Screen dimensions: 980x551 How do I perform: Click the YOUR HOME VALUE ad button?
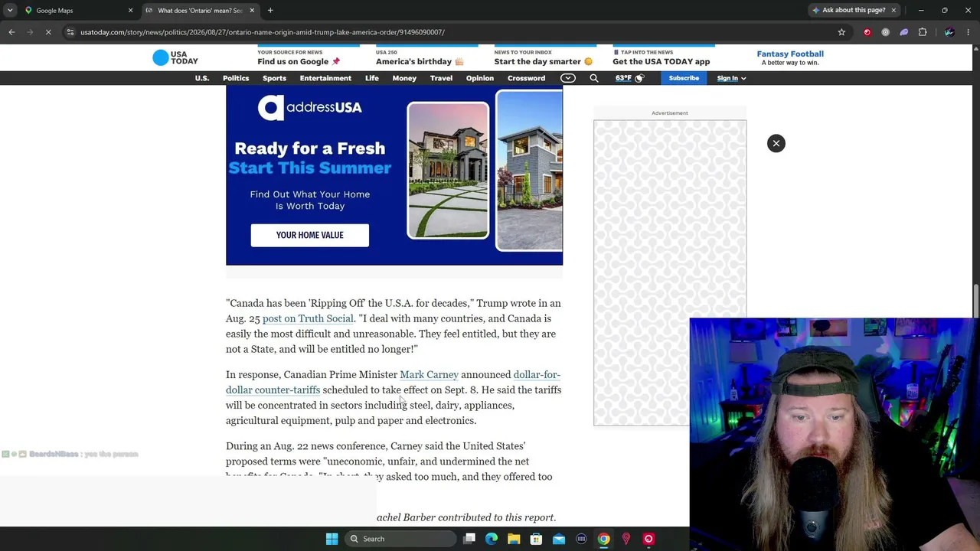point(309,235)
